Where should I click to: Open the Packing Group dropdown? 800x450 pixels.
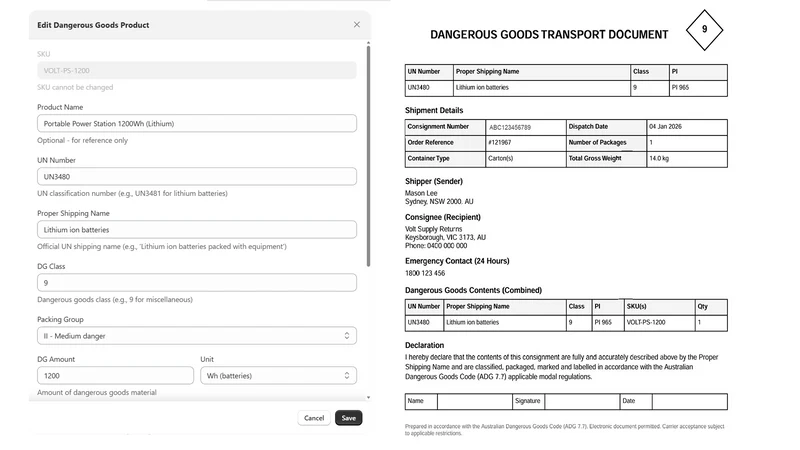pyautogui.click(x=196, y=336)
